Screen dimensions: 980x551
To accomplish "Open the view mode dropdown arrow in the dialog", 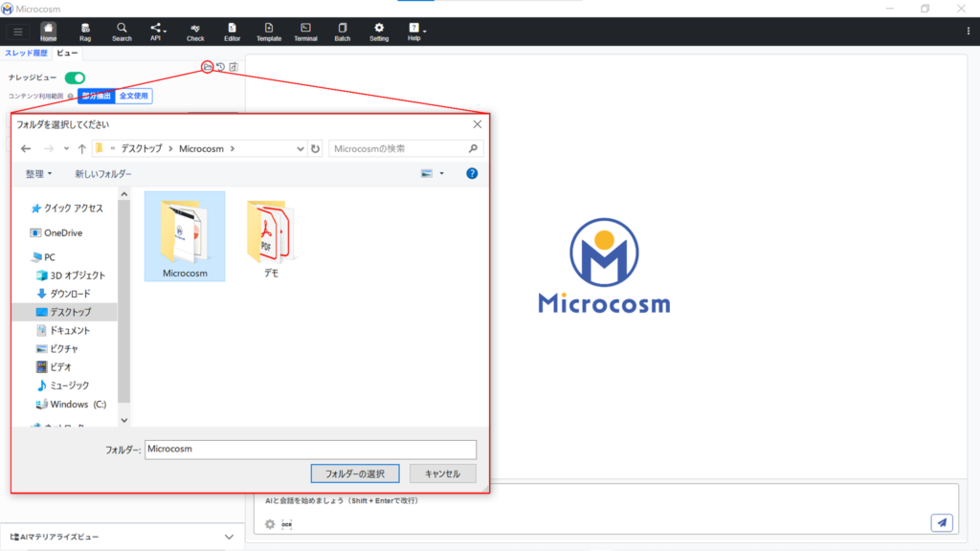I will [442, 174].
